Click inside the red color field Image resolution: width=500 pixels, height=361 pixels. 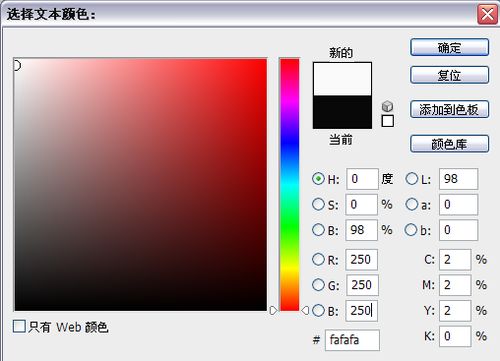tap(140, 185)
